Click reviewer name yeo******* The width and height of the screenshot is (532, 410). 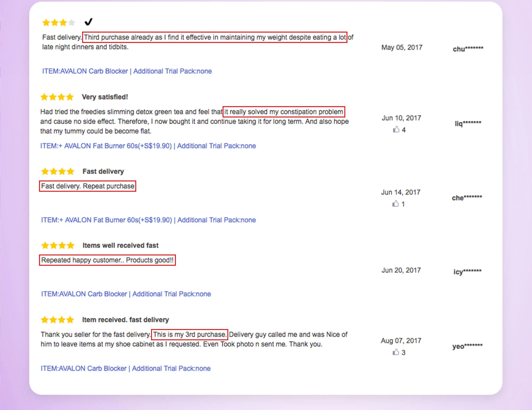click(467, 346)
